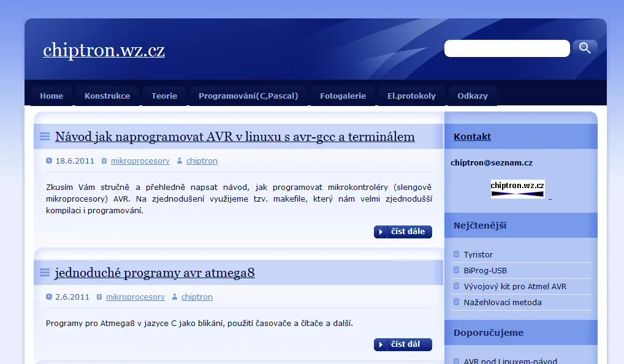Viewport: 624px width, 364px height.
Task: Switch to the "Home" navigation item
Action: click(51, 96)
